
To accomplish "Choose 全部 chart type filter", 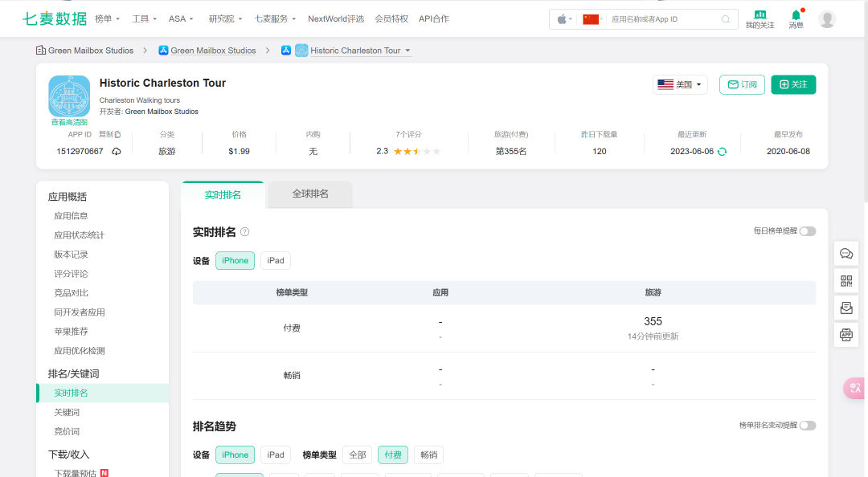I will click(x=358, y=455).
